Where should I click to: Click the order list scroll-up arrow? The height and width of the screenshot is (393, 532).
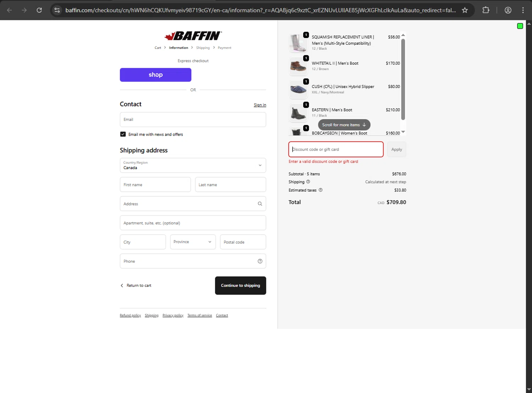pyautogui.click(x=403, y=35)
